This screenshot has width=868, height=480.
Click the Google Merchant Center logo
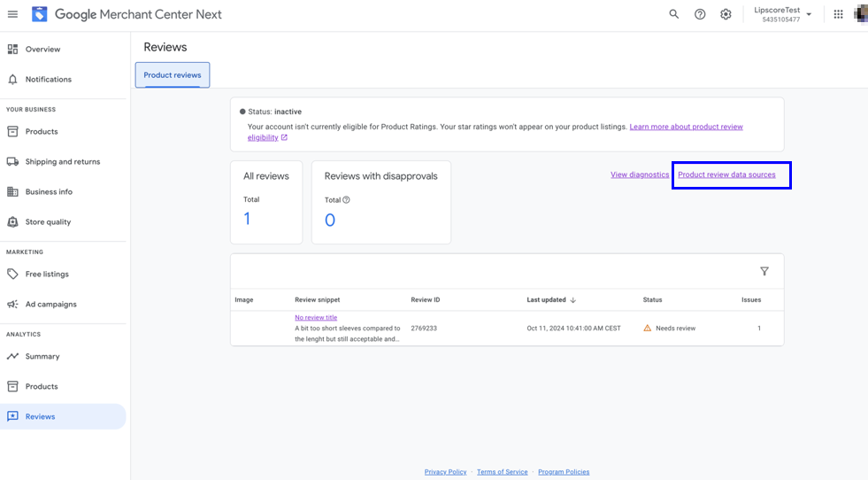click(40, 14)
